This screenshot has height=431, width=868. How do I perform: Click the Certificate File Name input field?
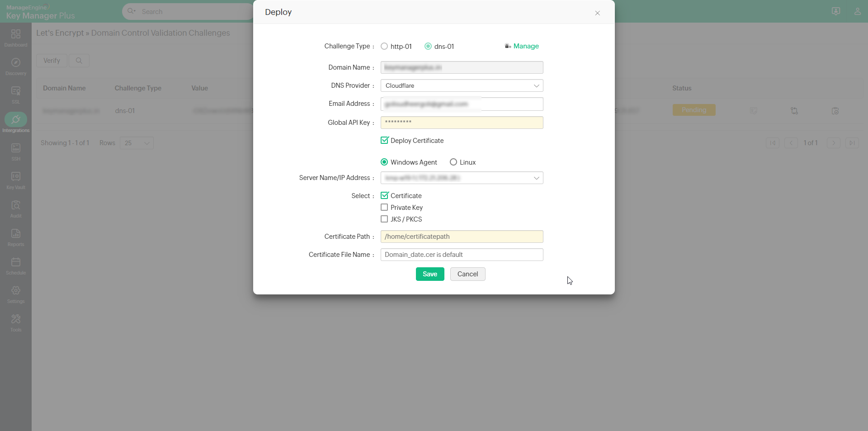[461, 255]
